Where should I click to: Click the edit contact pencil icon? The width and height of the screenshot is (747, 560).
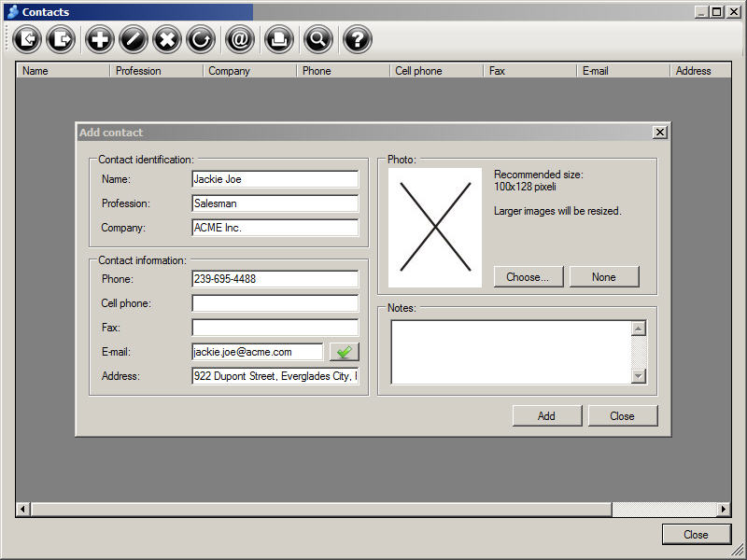point(134,39)
